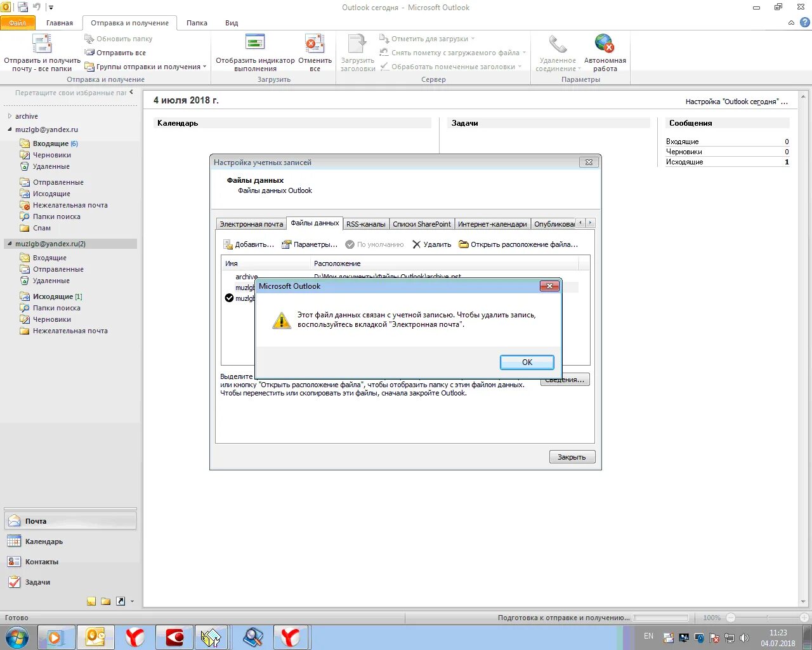Screen dimensions: 812x650
Task: Click the media player taskbar icon
Action: 56,637
